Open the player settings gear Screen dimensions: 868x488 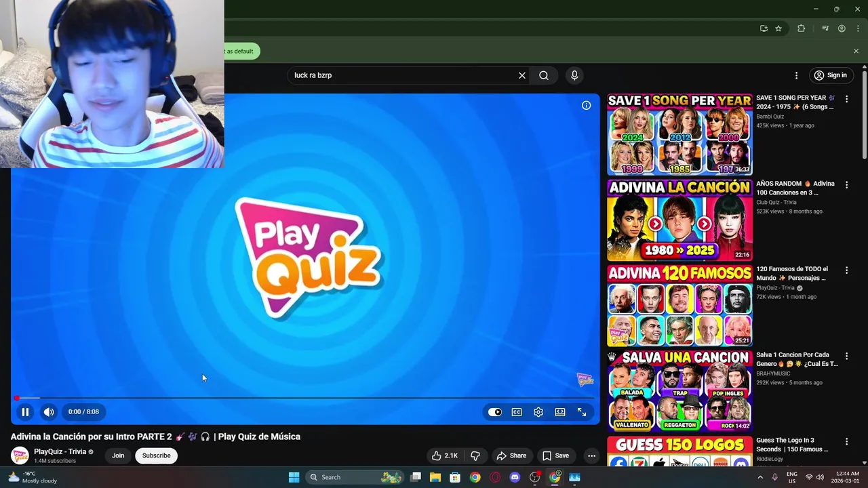click(x=538, y=412)
